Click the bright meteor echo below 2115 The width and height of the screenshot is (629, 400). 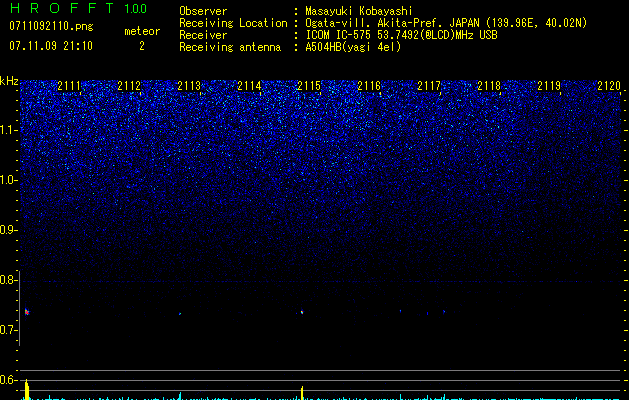coord(302,312)
